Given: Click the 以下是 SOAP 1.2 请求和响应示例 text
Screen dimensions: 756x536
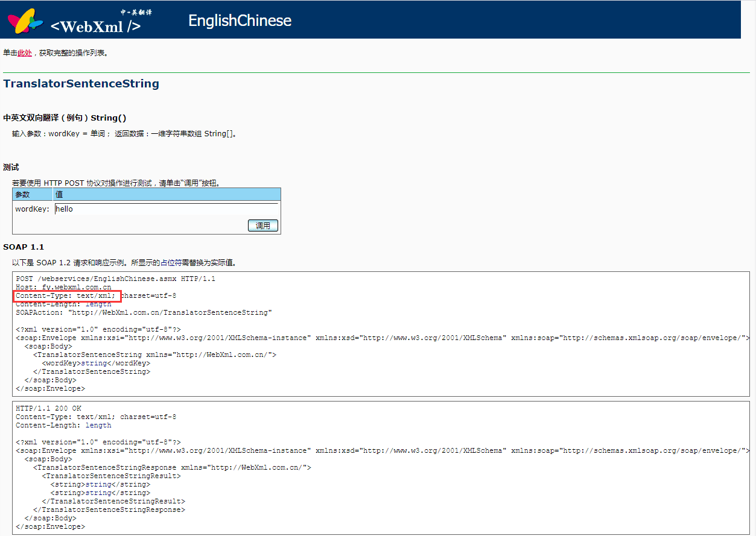Looking at the screenshot, I should pos(124,263).
